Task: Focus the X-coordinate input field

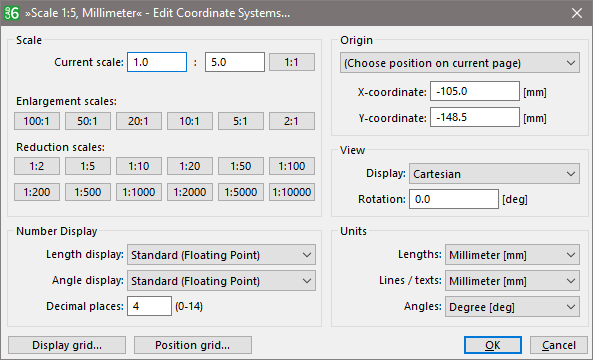Action: (x=475, y=91)
